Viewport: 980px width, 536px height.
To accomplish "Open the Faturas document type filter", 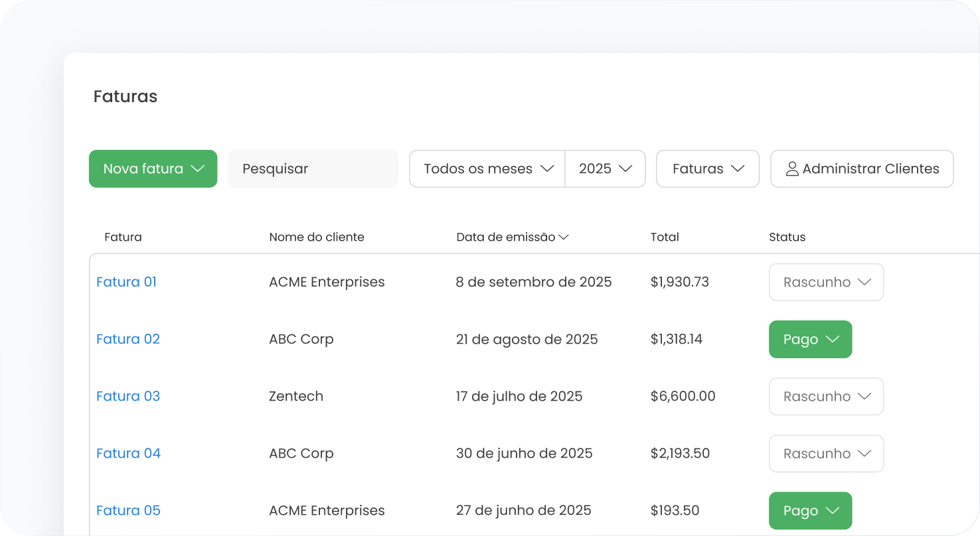I will pos(708,168).
